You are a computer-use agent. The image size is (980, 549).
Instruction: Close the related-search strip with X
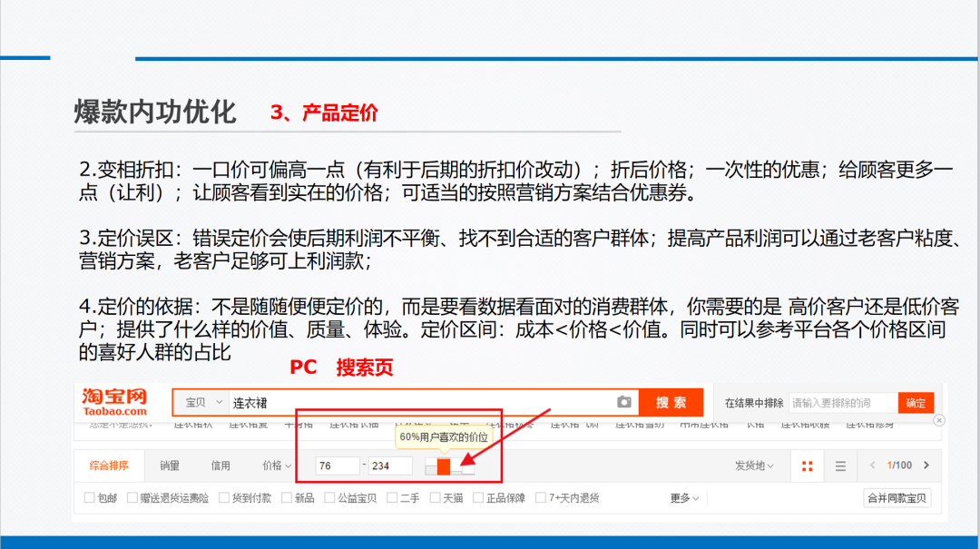939,420
